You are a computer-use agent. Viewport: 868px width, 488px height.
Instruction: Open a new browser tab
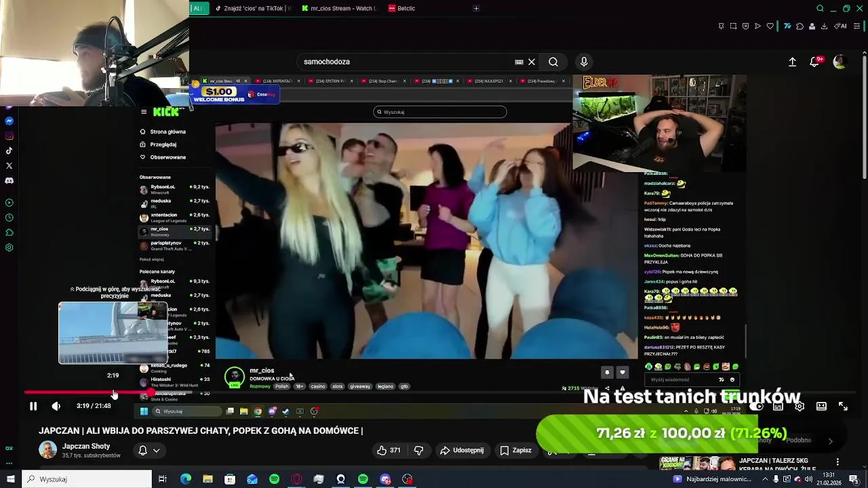click(x=476, y=8)
